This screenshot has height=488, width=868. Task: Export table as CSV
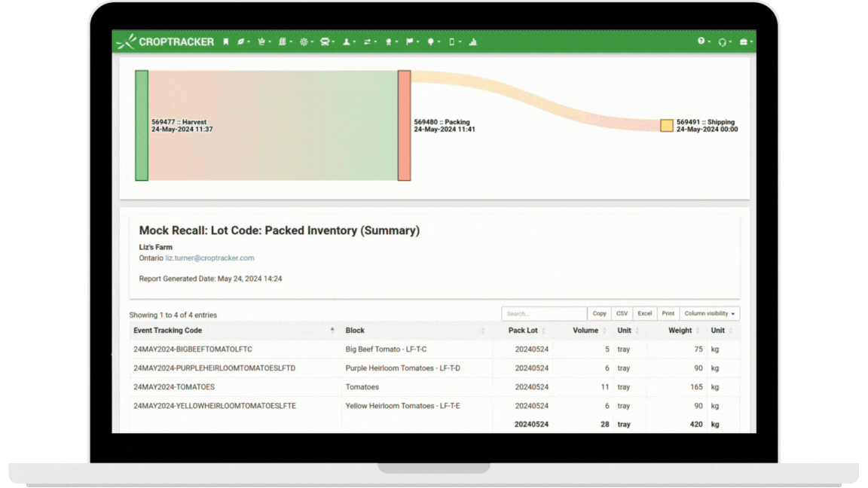[622, 314]
